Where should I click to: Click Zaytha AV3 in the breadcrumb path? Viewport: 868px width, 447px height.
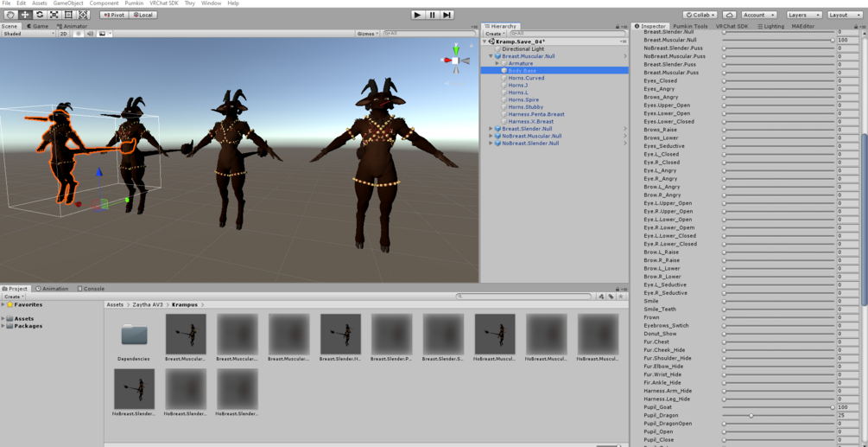pos(147,304)
